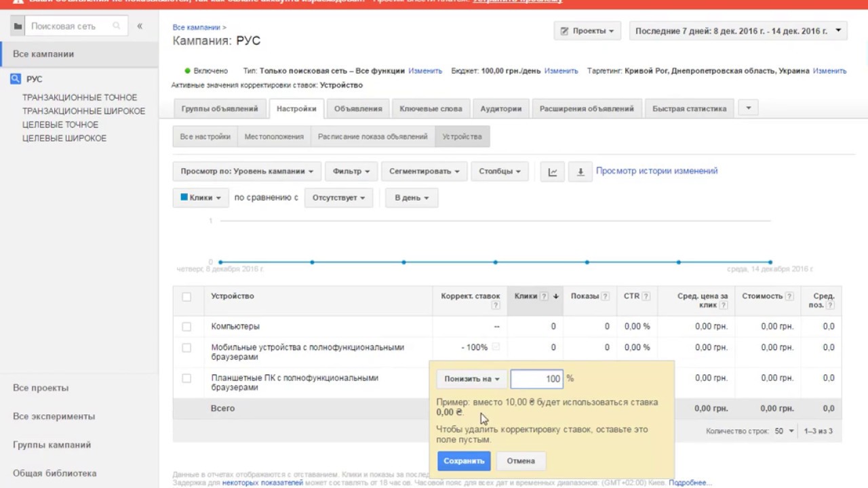Open help icon next to CTR column

pyautogui.click(x=646, y=296)
